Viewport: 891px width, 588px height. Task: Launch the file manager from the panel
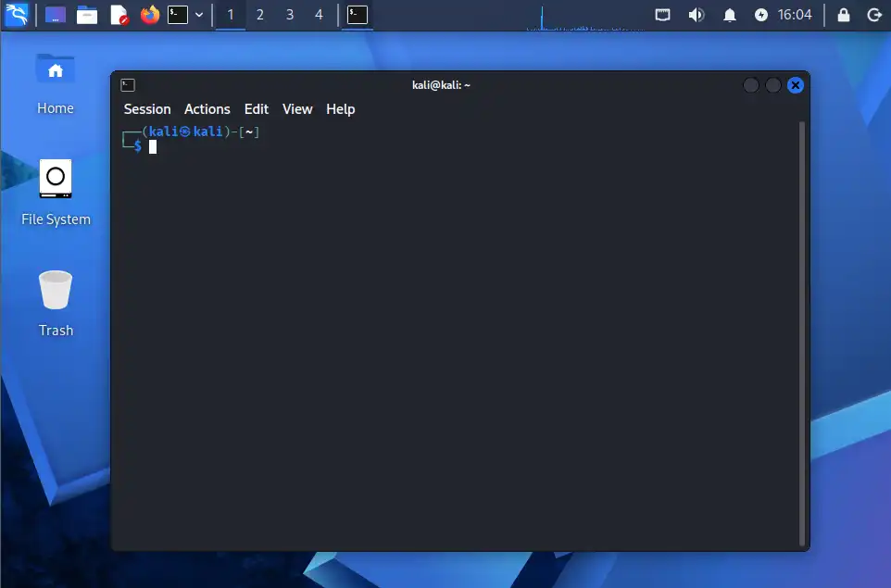[x=87, y=15]
